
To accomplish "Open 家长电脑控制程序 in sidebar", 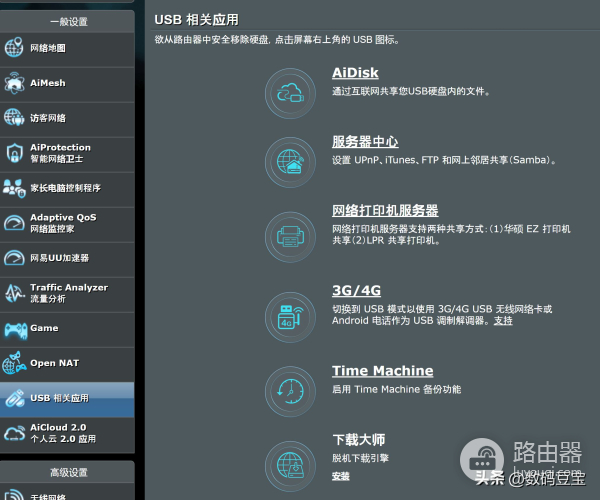I will (x=67, y=190).
